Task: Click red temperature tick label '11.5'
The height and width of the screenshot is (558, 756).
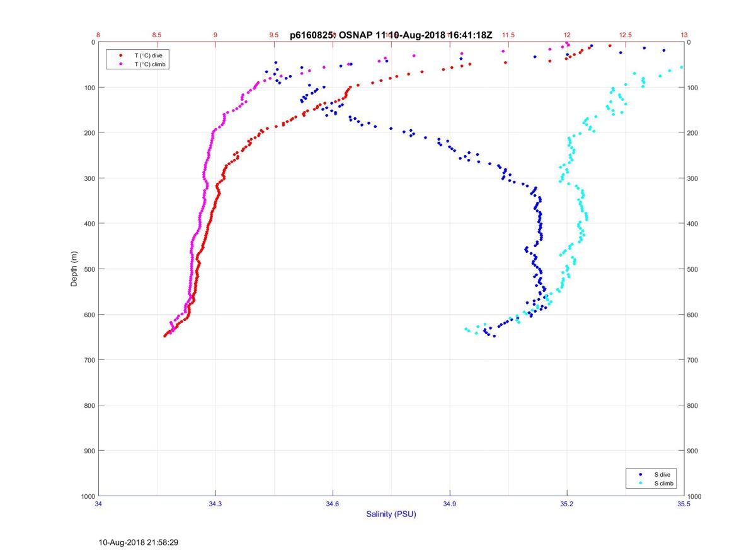Action: pos(508,35)
